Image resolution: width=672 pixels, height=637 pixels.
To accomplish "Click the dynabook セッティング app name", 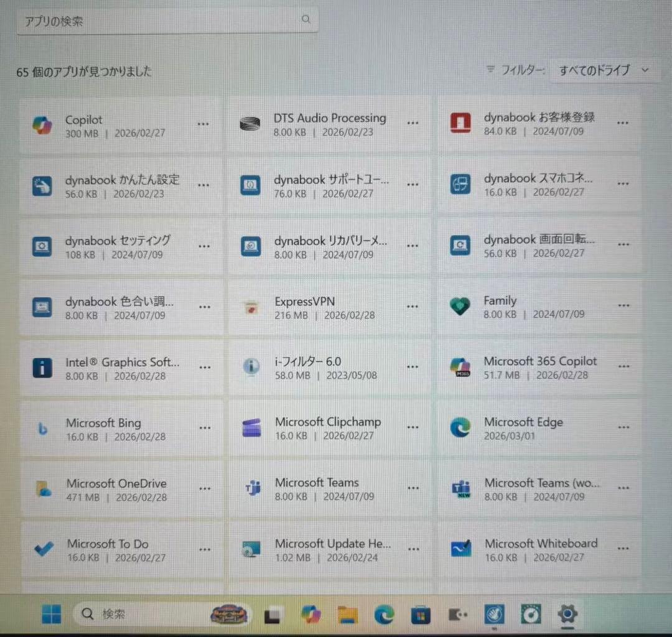I will [118, 241].
